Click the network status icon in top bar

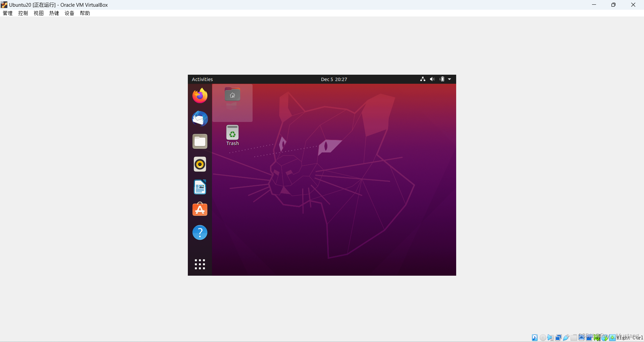click(x=423, y=79)
